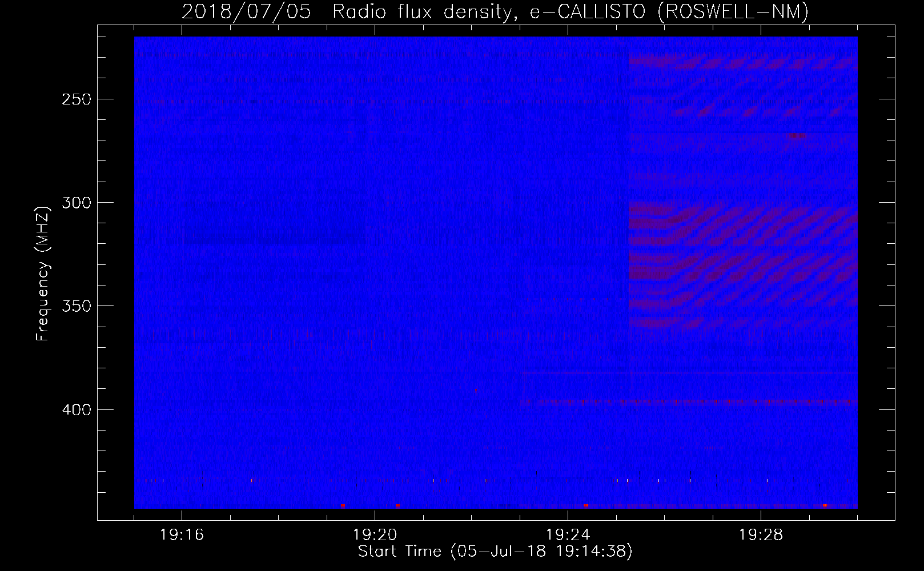Click the plot title mentioning e-CALLISTO ROSWELL-NM
The height and width of the screenshot is (571, 924).
click(495, 11)
